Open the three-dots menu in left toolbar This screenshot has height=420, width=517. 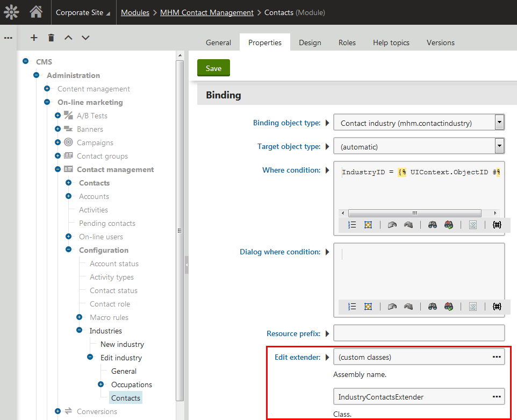coord(8,38)
